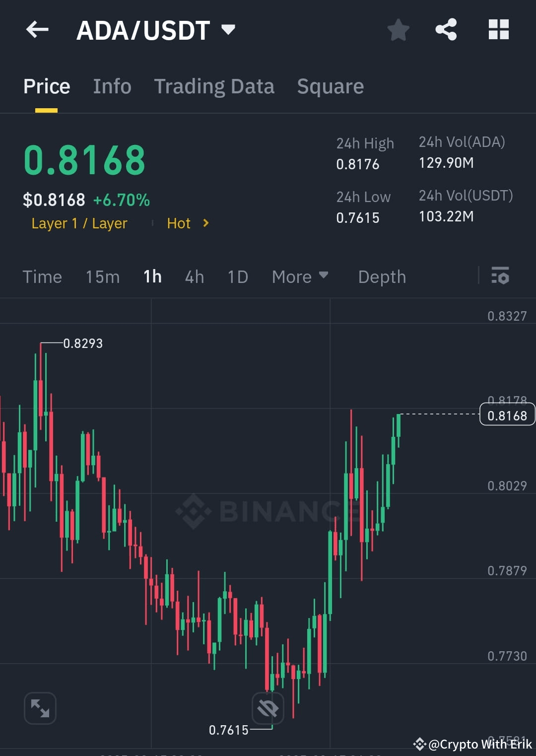Open chart indicator settings icon
Viewport: 536px width, 756px height.
500,276
